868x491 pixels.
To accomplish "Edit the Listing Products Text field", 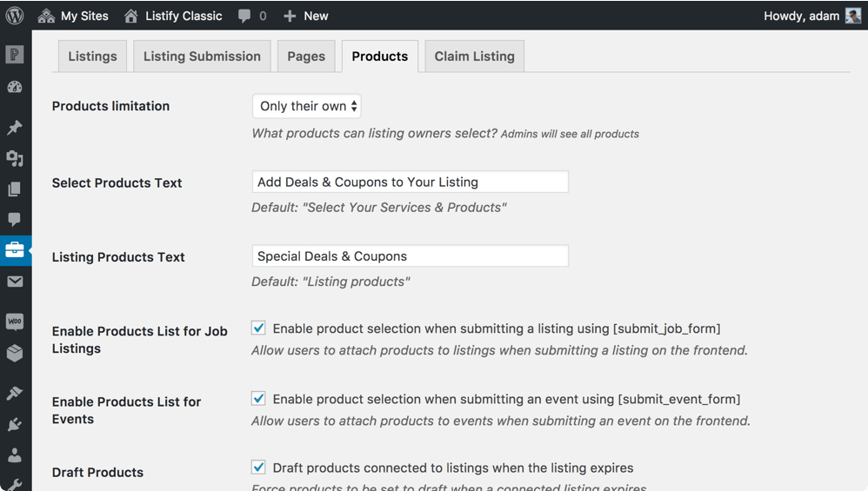I will click(x=411, y=256).
